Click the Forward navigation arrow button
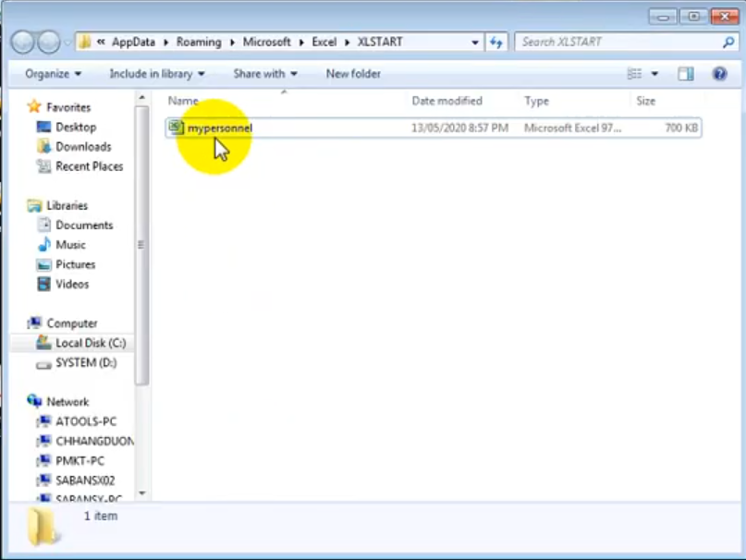The width and height of the screenshot is (746, 560). pos(49,43)
